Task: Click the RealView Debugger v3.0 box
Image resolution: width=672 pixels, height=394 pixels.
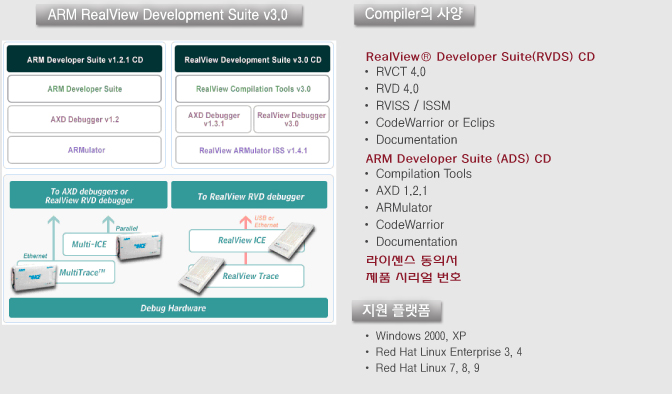Action: [291, 119]
